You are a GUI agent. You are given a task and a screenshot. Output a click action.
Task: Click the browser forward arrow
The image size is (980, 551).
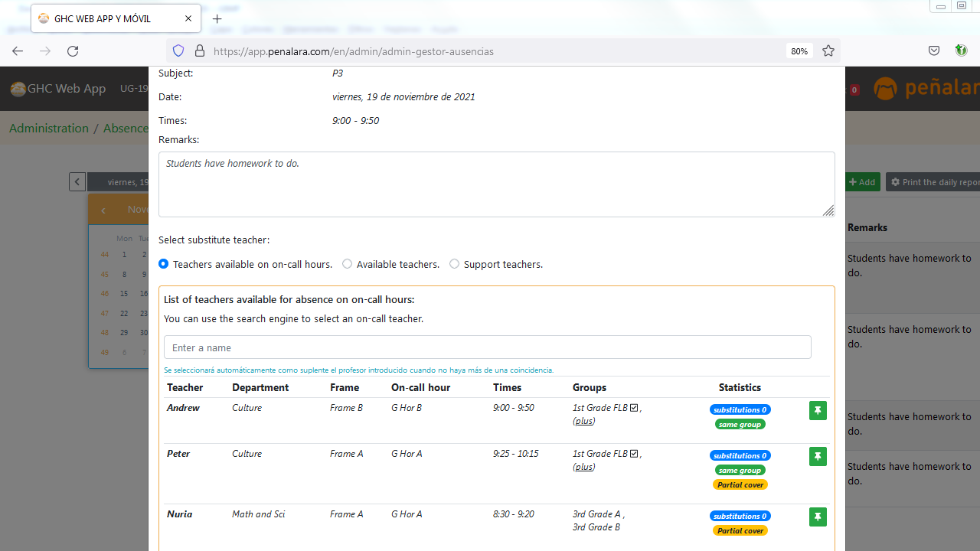pos(45,51)
